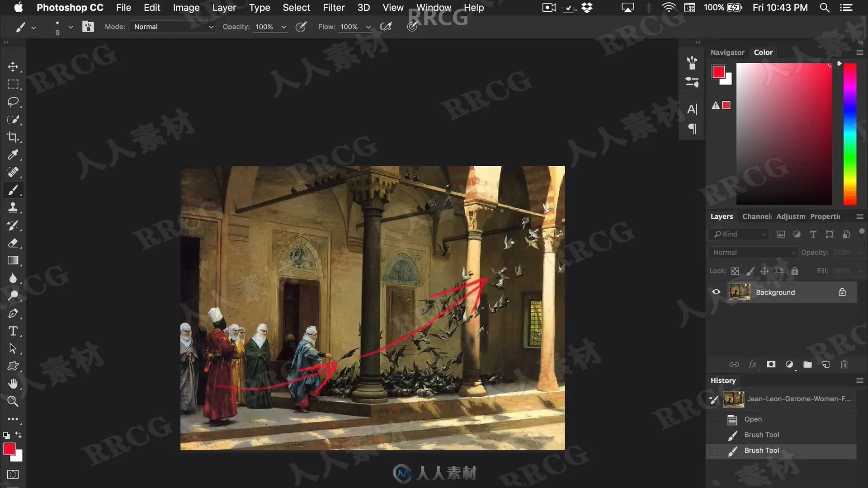Pick a hue on the rainbow slider
Viewport: 868px width, 488px height.
click(x=850, y=134)
